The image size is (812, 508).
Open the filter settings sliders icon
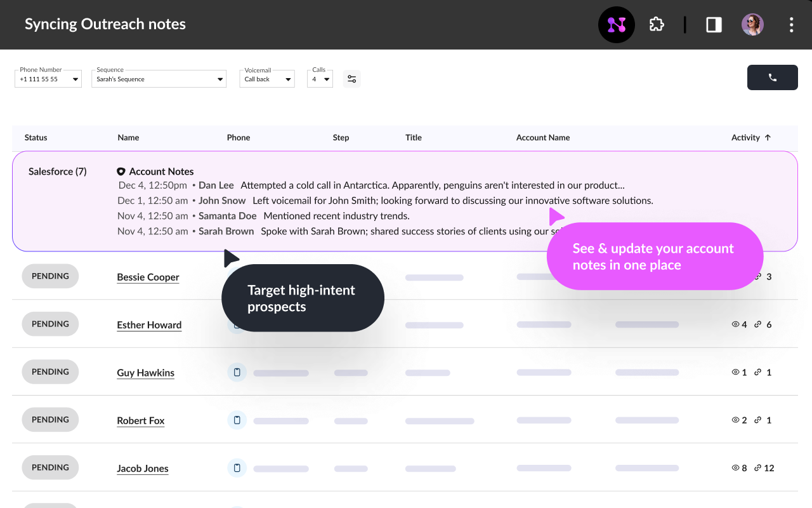(x=351, y=79)
